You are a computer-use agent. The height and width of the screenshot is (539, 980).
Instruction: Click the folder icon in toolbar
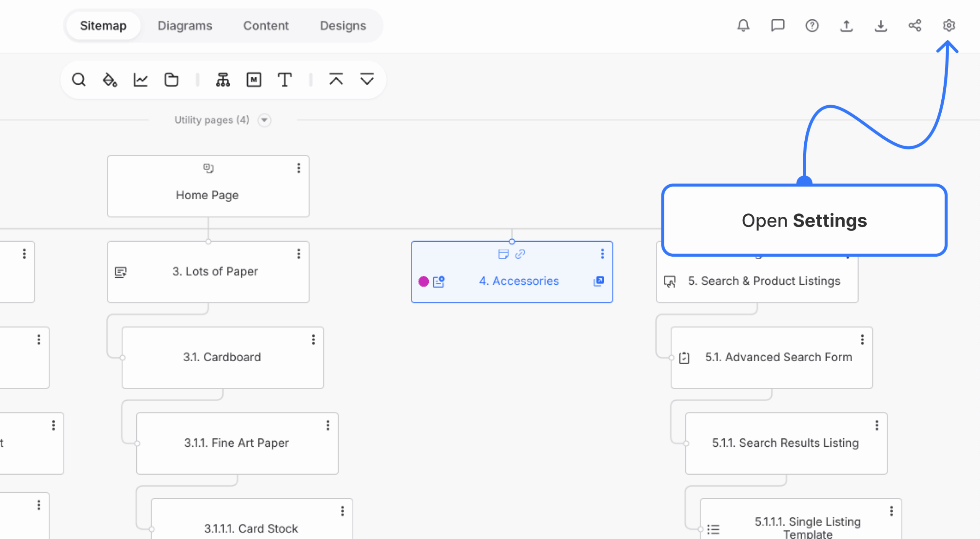pos(171,80)
